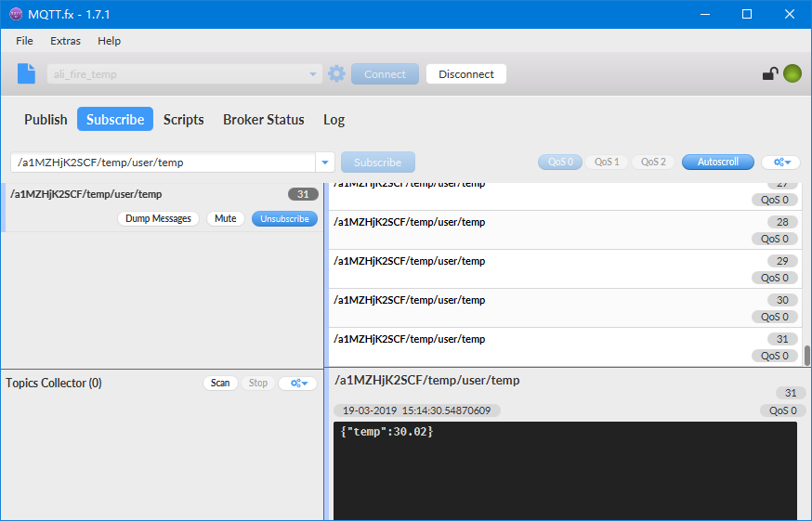Click the message list scrollbar thumb
Screen dimensions: 812x521
806,356
